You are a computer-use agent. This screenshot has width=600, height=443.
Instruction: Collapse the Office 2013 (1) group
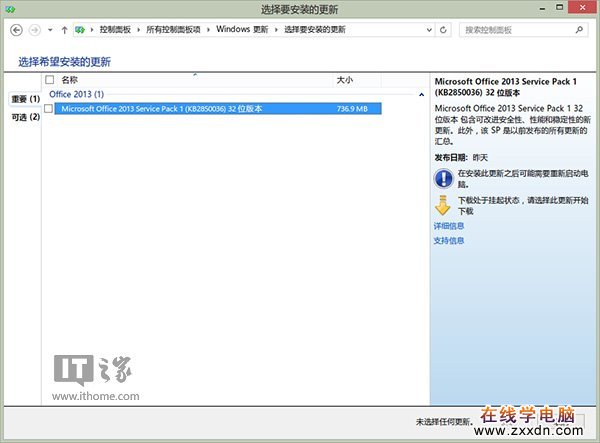pos(421,94)
